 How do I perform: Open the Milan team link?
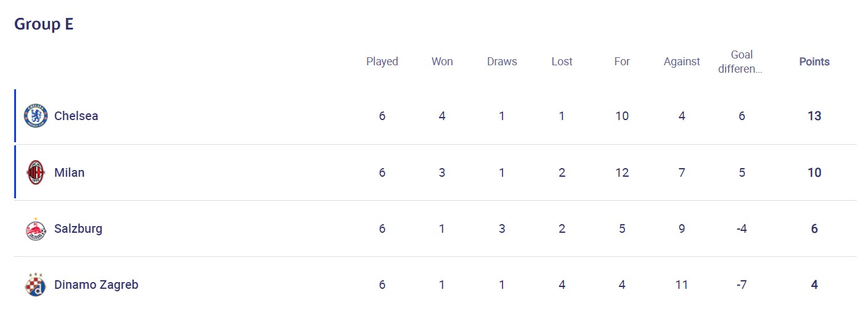tap(69, 172)
